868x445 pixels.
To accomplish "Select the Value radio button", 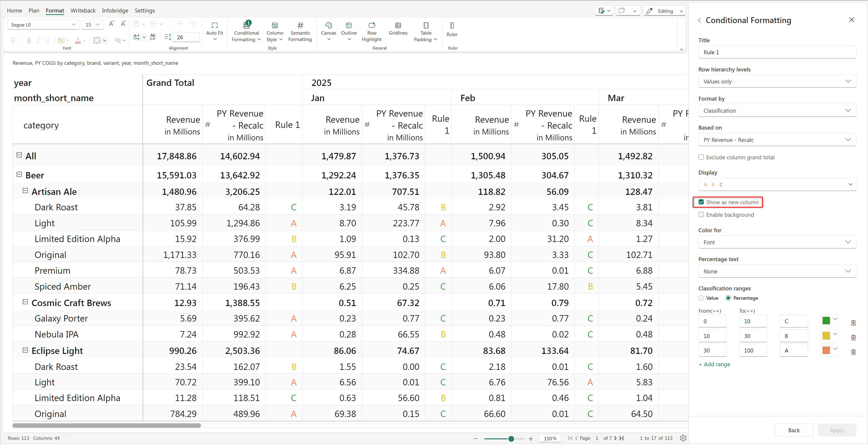I will [x=701, y=298].
